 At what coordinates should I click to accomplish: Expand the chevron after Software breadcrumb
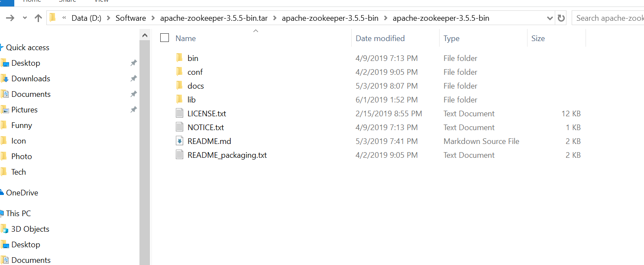coord(153,18)
